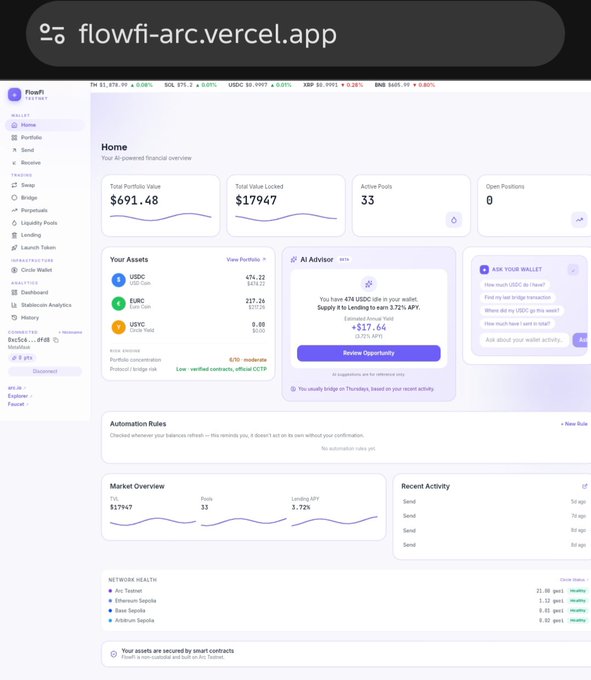This screenshot has width=591, height=680.
Task: Click the Arbitrum Sepolia network row
Action: click(348, 621)
